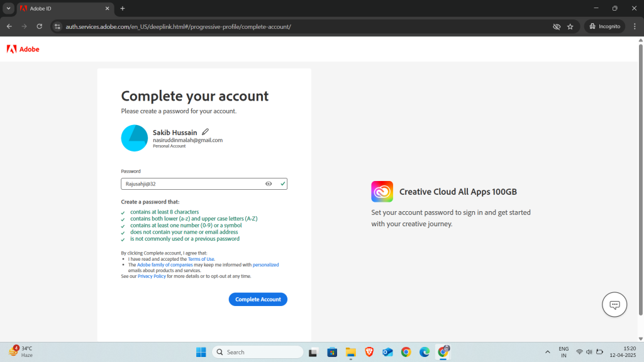This screenshot has height=362, width=644.
Task: Click the email nasiruddinmalah@gmail.com text
Action: tap(187, 140)
